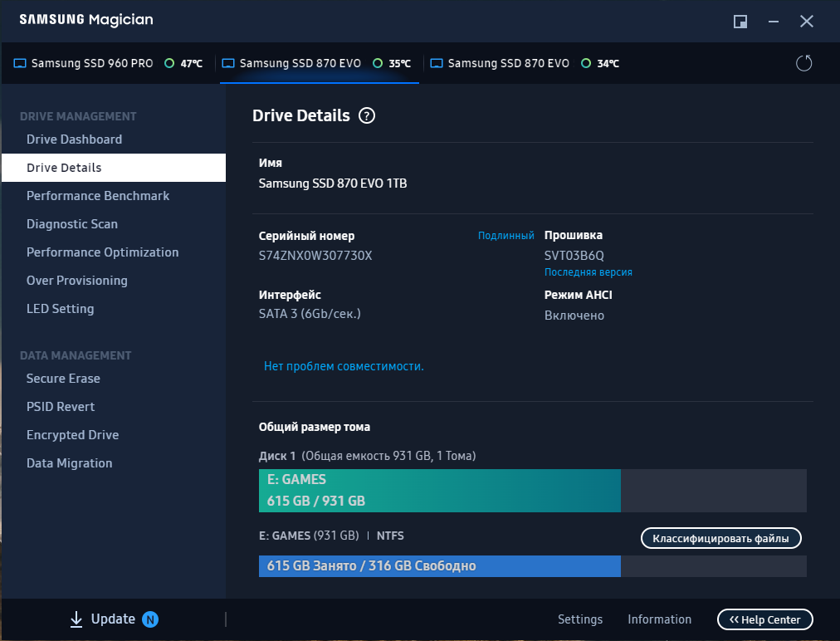Click the Нет проблем совместимости link

(x=344, y=366)
